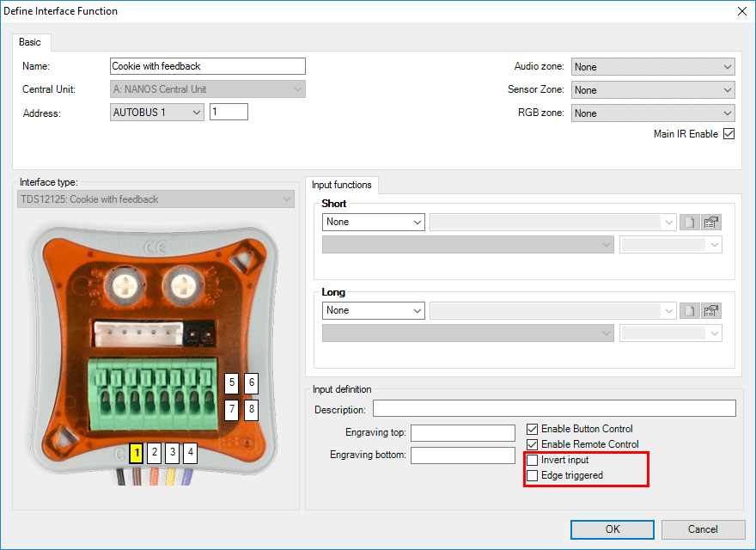Screen dimensions: 756x550
Task: Click the new function icon in Long row
Action: [x=689, y=310]
